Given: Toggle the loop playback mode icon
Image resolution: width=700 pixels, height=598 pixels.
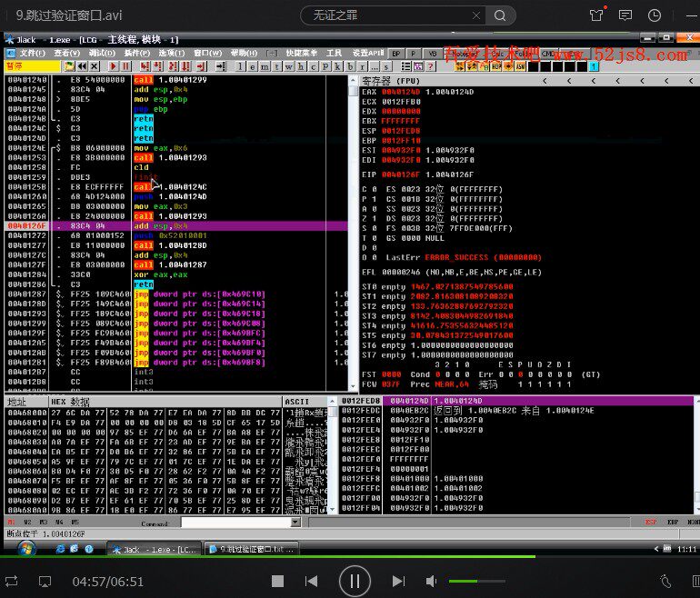Looking at the screenshot, I should (x=12, y=581).
